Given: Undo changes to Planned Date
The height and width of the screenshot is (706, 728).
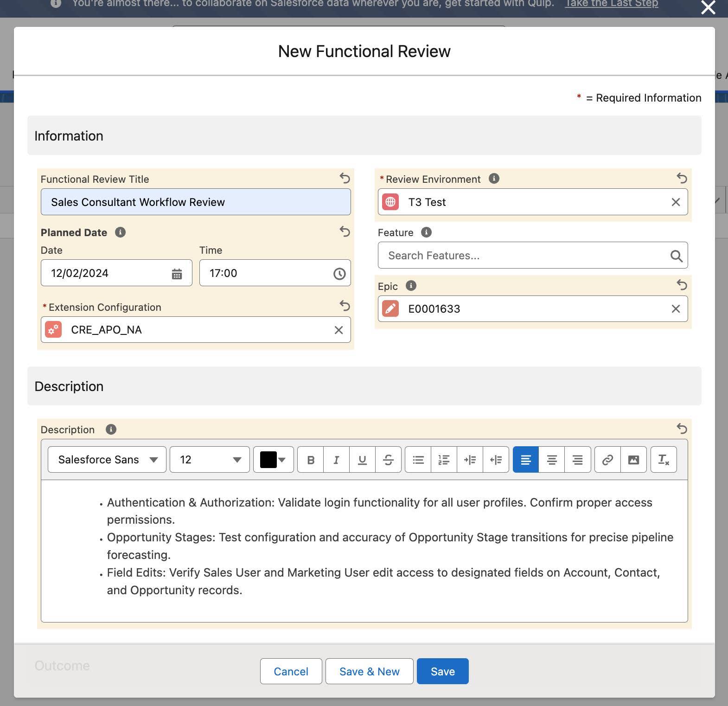Looking at the screenshot, I should pos(345,231).
